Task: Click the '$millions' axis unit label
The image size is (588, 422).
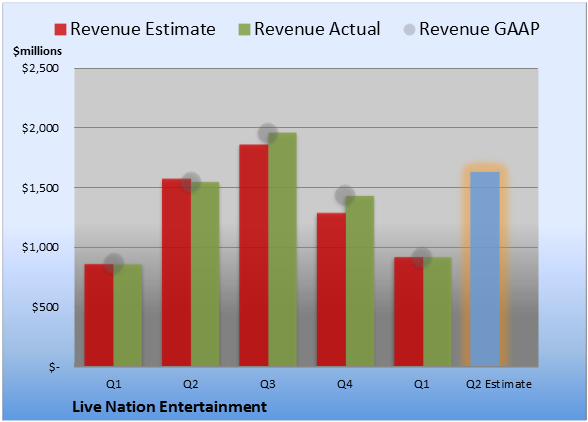Action: (x=38, y=51)
